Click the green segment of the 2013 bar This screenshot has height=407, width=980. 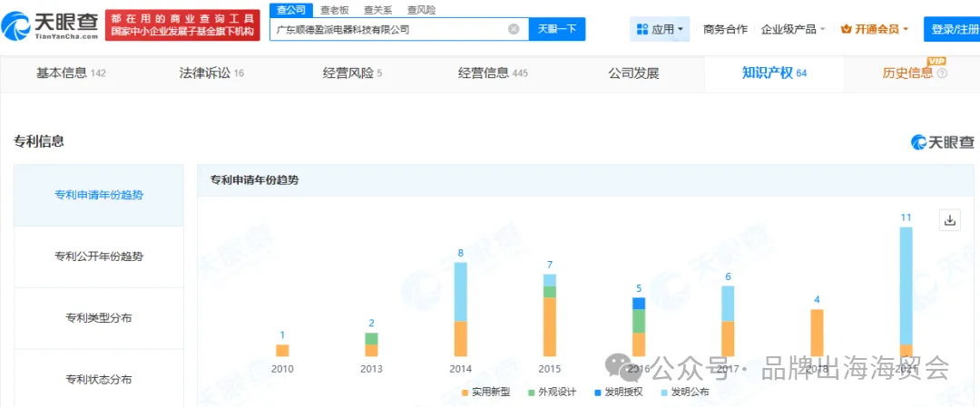click(371, 338)
